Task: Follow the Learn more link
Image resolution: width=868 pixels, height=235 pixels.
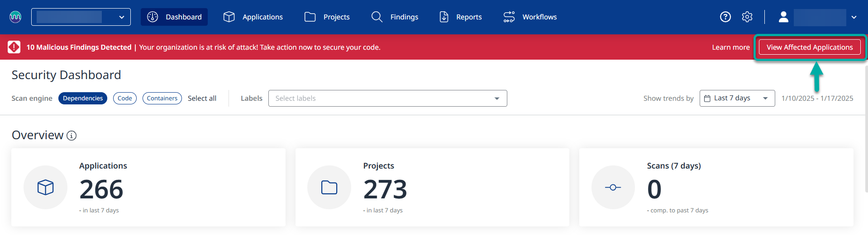Action: click(x=730, y=47)
